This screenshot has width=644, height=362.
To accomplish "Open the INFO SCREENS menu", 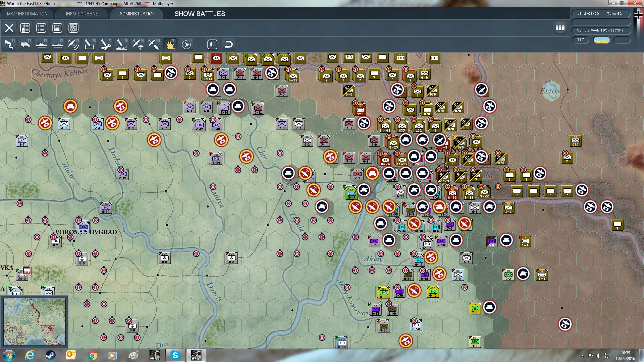I will 82,14.
